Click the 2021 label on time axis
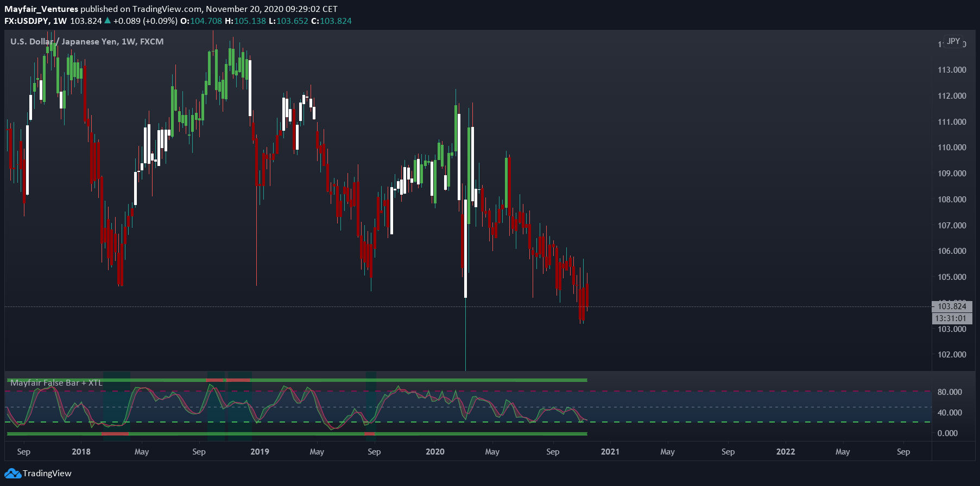Image resolution: width=980 pixels, height=486 pixels. (x=610, y=452)
